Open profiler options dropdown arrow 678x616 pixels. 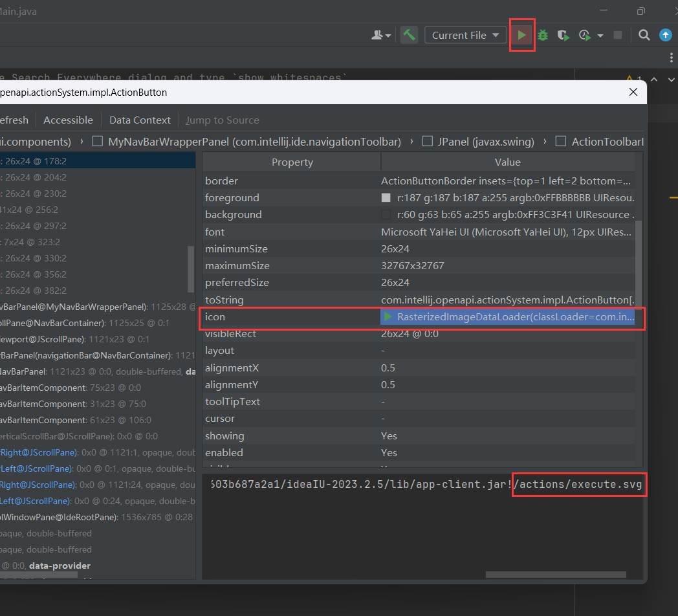[600, 36]
